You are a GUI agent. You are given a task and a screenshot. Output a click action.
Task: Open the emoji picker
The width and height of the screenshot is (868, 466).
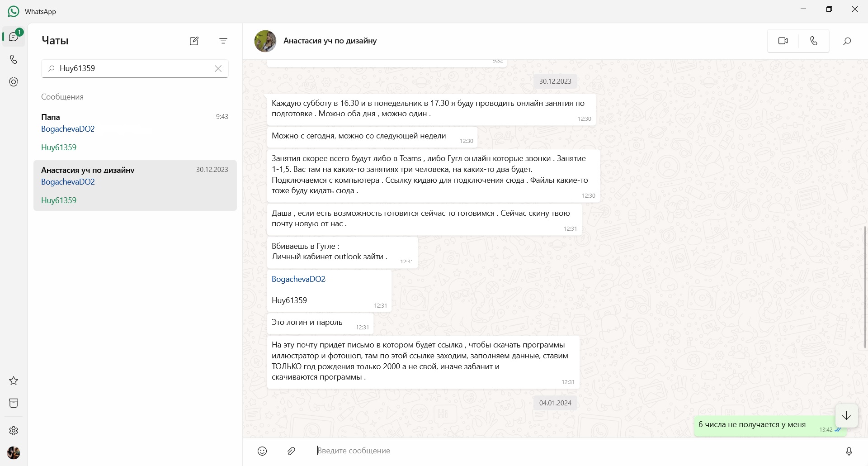point(262,451)
